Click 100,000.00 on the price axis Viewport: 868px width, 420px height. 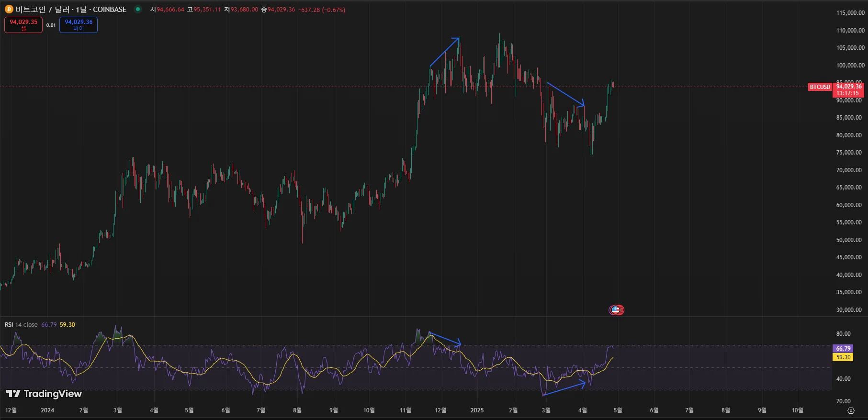click(850, 66)
